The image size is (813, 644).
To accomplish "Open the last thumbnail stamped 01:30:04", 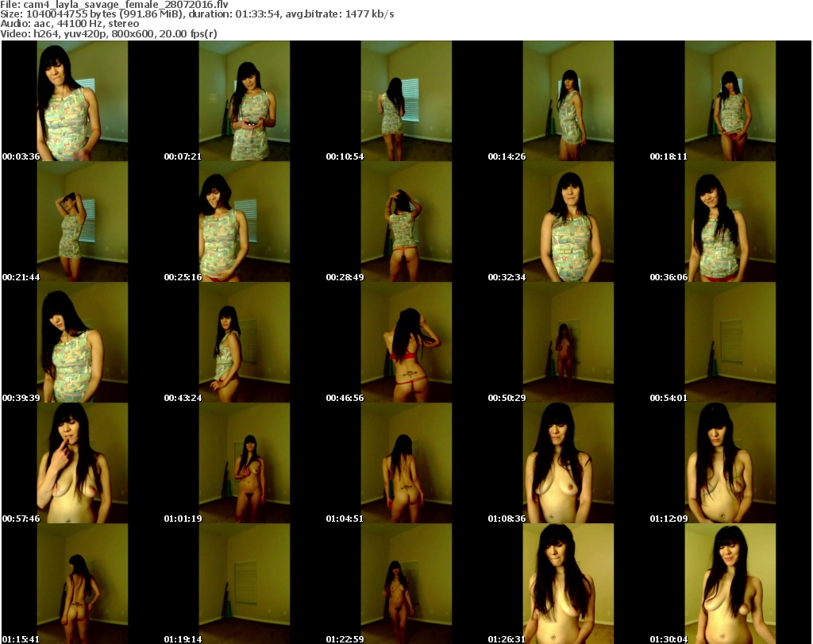I will pyautogui.click(x=730, y=584).
